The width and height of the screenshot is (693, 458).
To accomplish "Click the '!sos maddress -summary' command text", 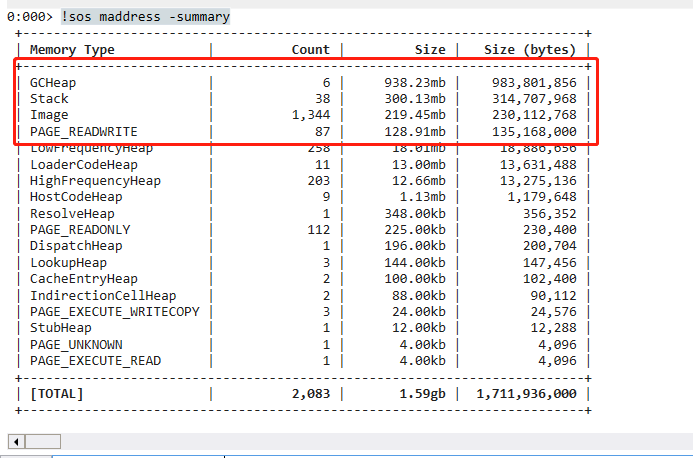I will 145,17.
